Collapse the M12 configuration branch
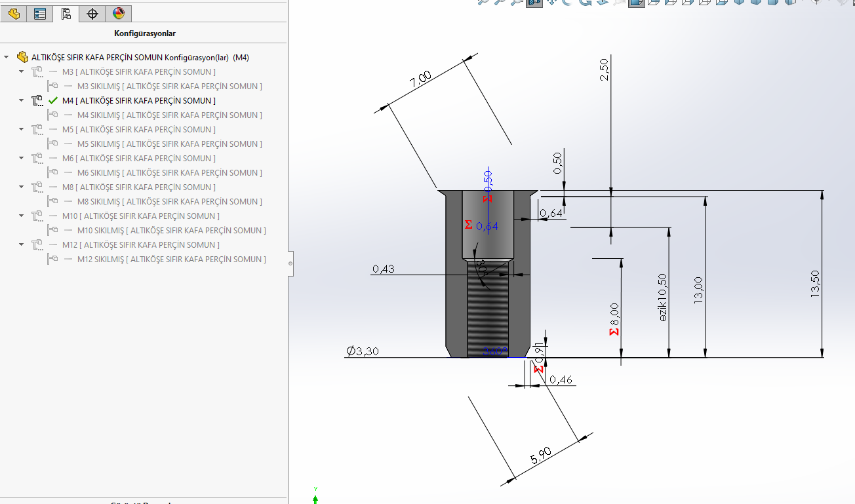The width and height of the screenshot is (855, 504). pos(22,244)
